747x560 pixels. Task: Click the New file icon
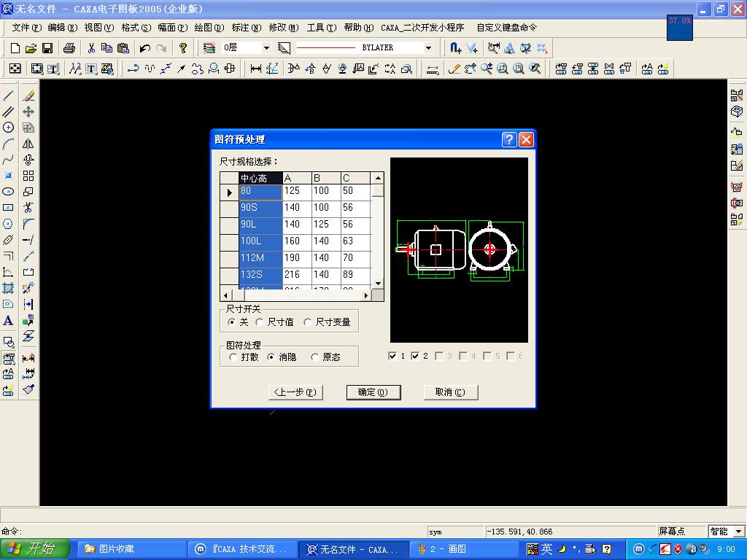click(x=15, y=47)
